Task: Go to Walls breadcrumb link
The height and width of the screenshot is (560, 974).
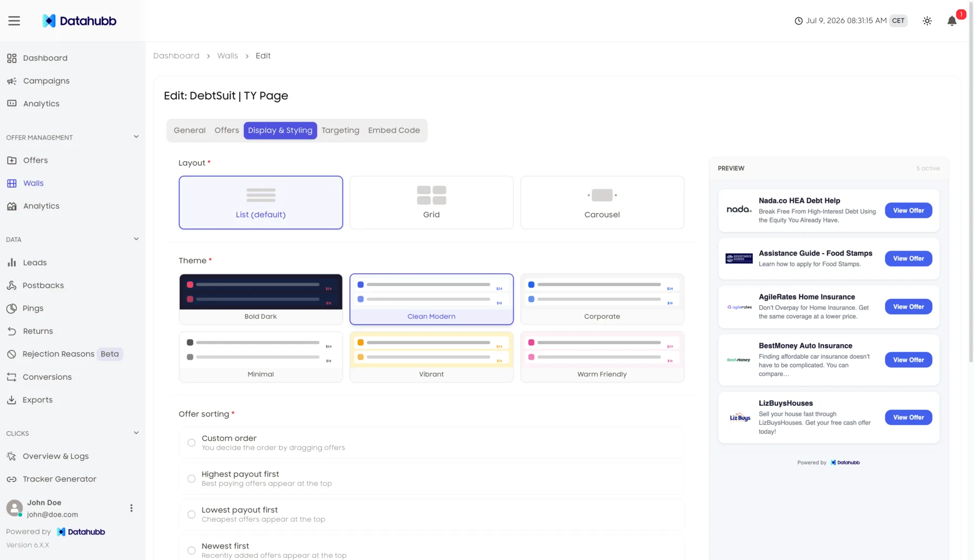Action: tap(228, 56)
